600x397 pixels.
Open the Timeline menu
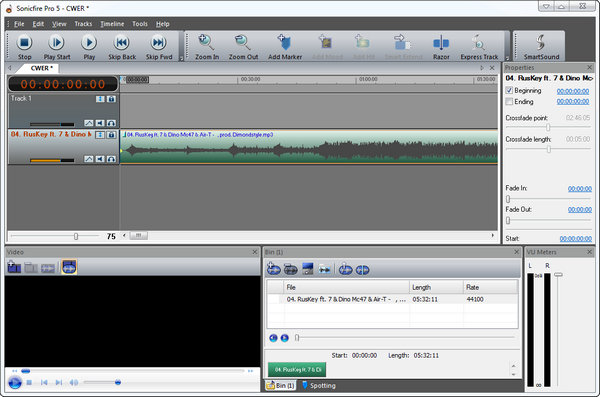coord(112,24)
